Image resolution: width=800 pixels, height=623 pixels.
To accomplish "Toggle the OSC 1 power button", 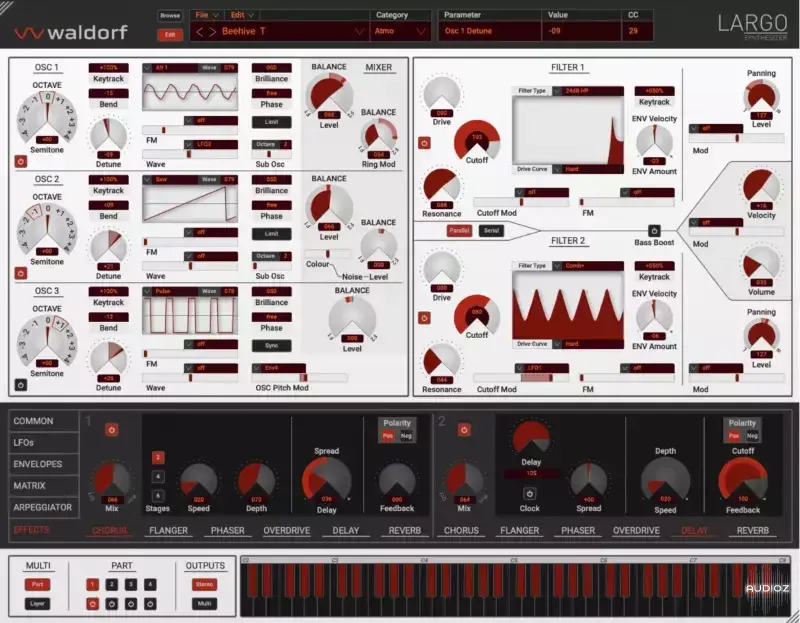I will point(20,162).
